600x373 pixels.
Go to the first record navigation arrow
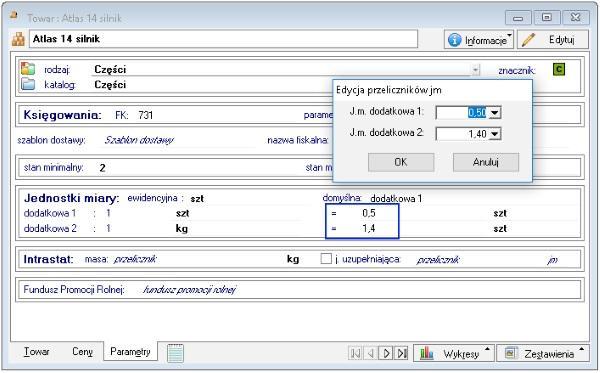point(355,353)
